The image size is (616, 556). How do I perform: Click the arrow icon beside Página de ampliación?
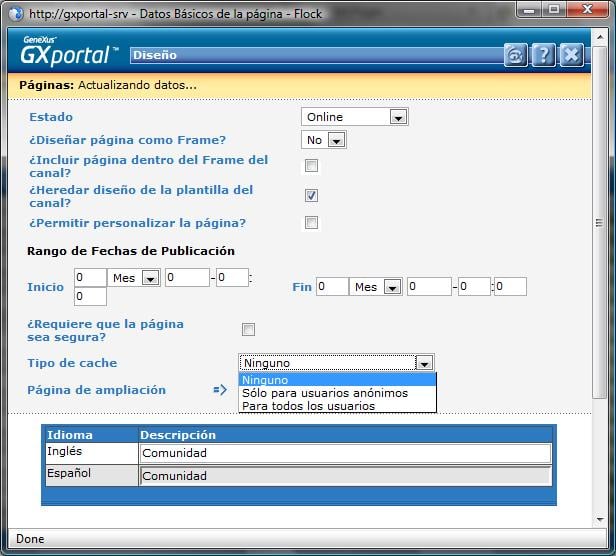pyautogui.click(x=220, y=390)
